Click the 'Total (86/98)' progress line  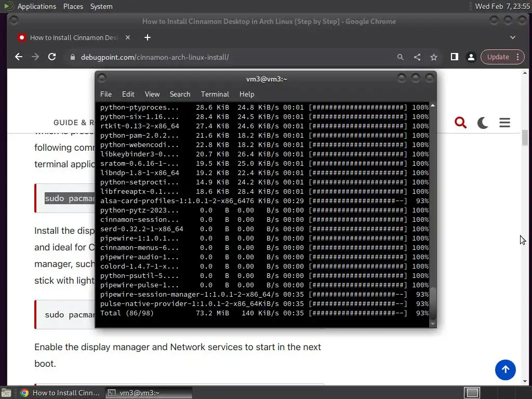[x=264, y=313]
